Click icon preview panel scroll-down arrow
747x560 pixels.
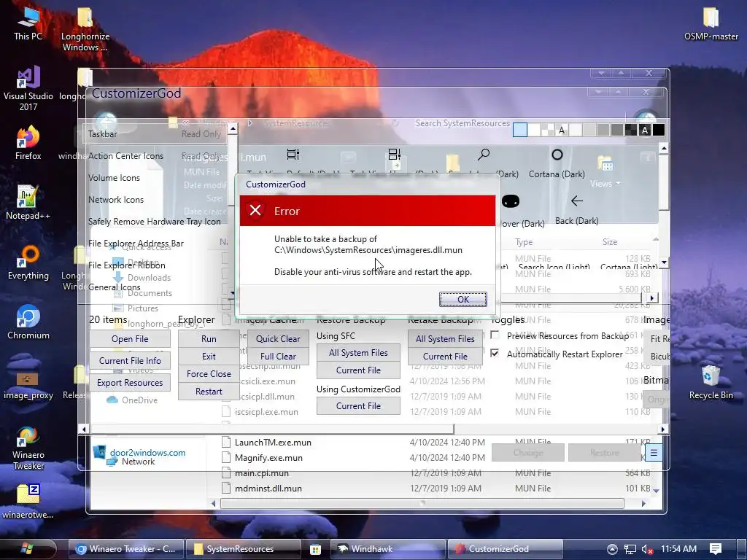(x=664, y=262)
